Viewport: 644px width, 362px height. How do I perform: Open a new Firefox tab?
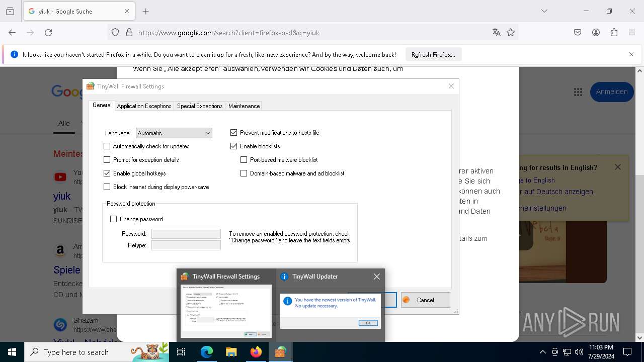point(146,11)
